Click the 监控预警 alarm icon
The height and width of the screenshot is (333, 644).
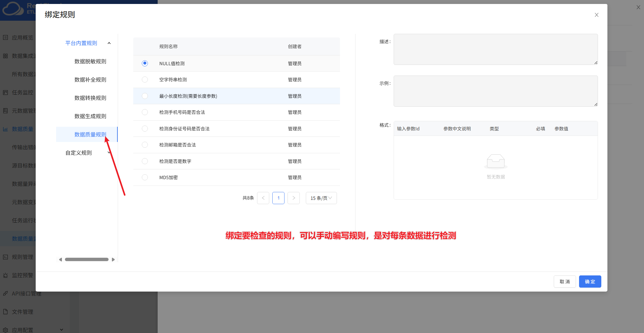5,275
